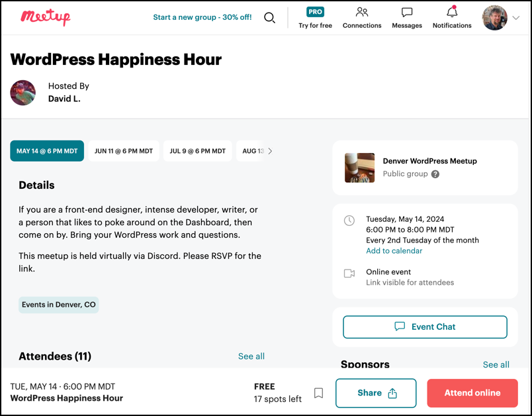Open search with the magnifying glass icon

(x=269, y=18)
